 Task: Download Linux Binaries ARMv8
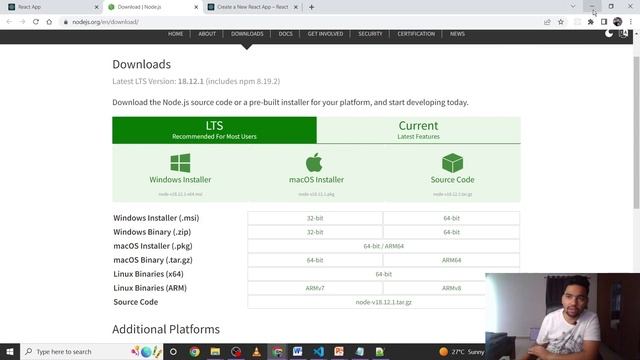pyautogui.click(x=451, y=288)
